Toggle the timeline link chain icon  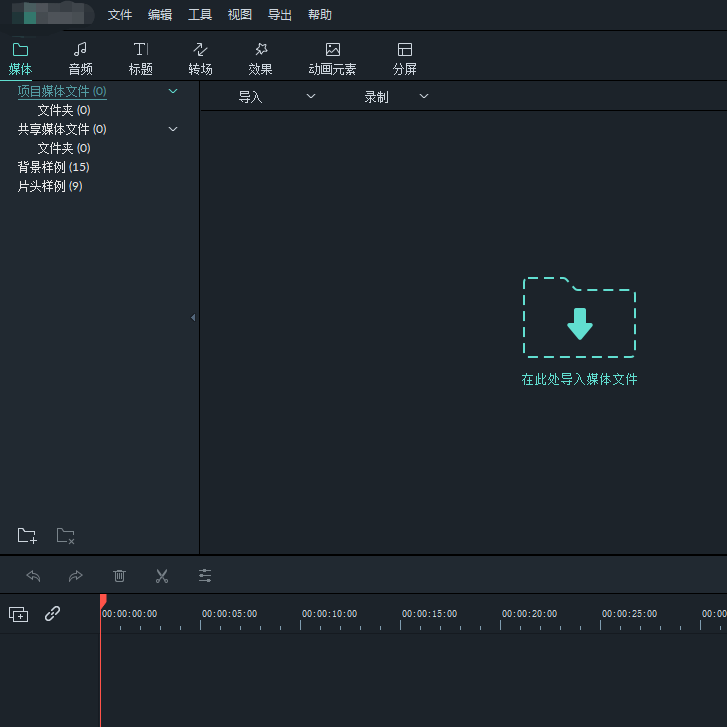pos(52,613)
